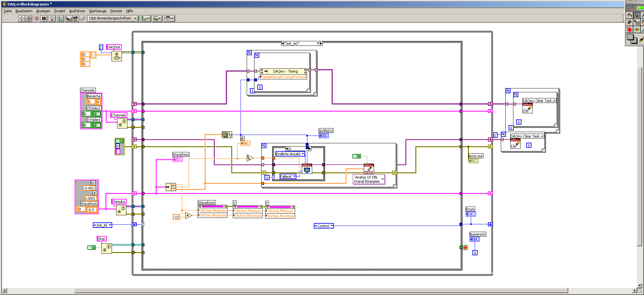Open the Ausführen menu

click(77, 11)
